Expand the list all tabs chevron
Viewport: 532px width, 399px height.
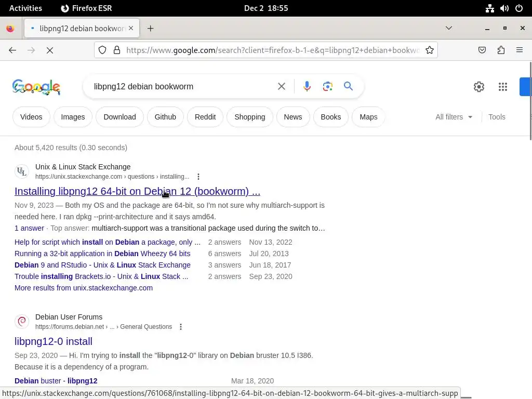point(448,28)
